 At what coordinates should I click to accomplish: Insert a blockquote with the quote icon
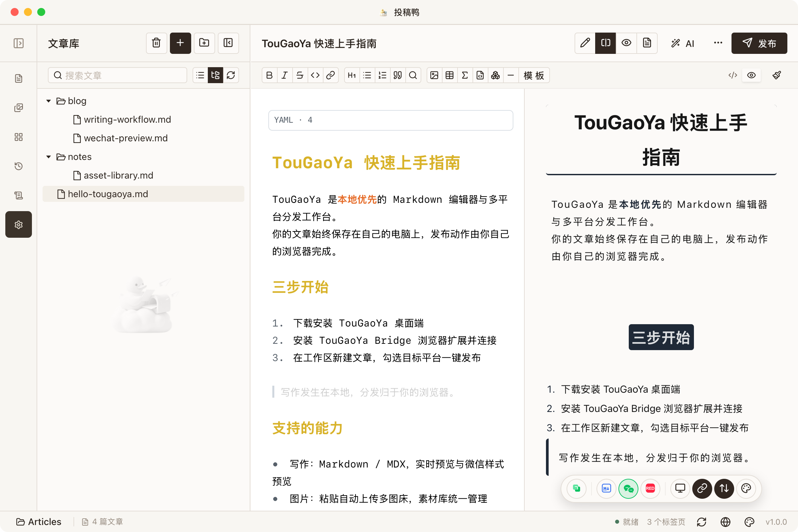(398, 75)
